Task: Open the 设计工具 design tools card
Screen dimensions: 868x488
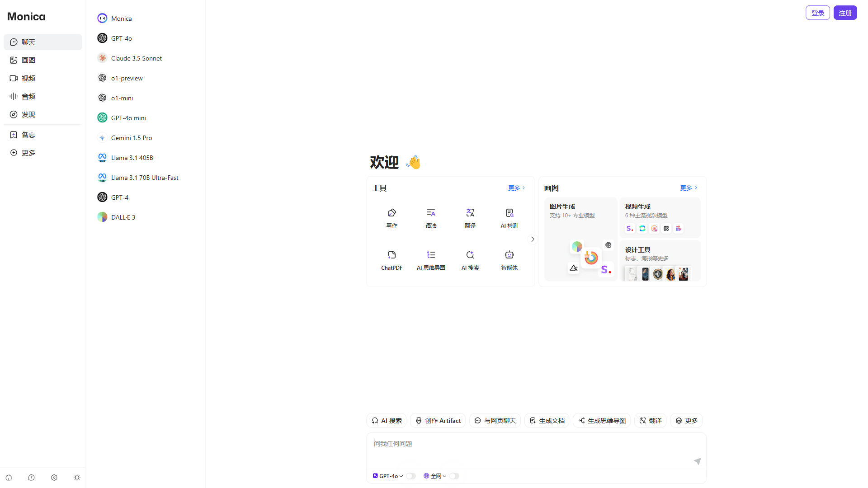Action: pyautogui.click(x=660, y=261)
